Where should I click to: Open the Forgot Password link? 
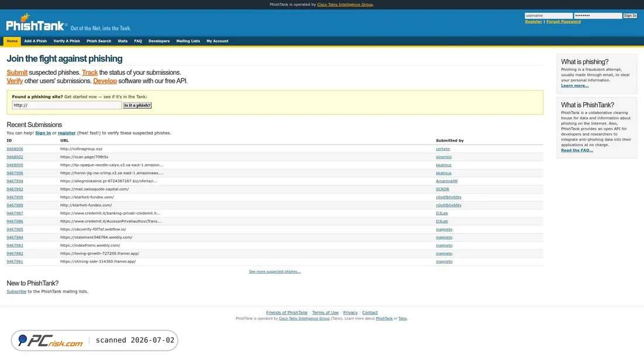click(563, 22)
